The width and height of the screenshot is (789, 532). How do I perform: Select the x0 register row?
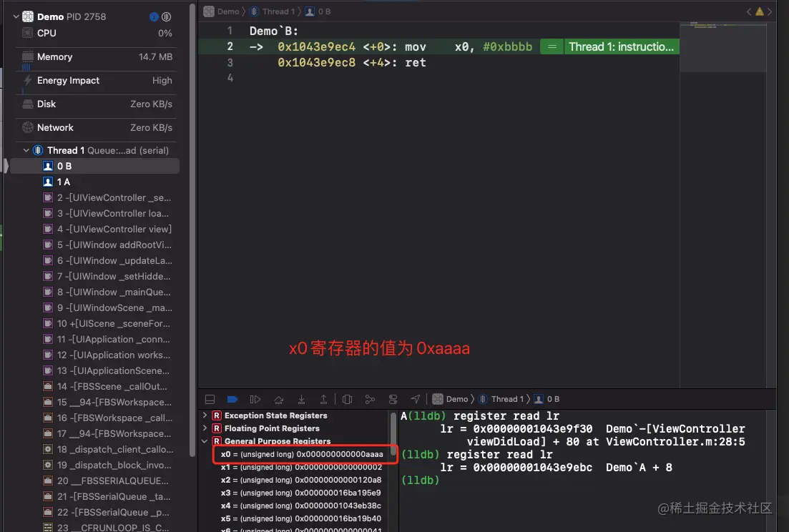tap(301, 454)
